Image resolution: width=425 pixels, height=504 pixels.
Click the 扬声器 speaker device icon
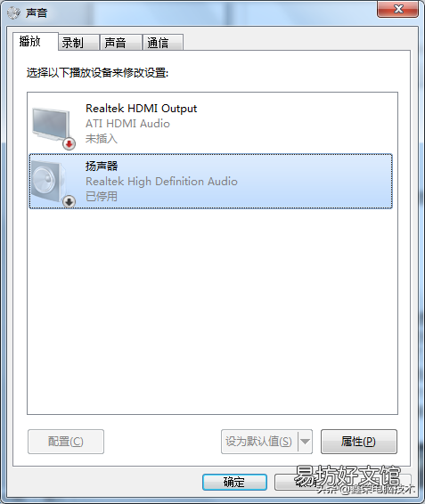click(50, 181)
